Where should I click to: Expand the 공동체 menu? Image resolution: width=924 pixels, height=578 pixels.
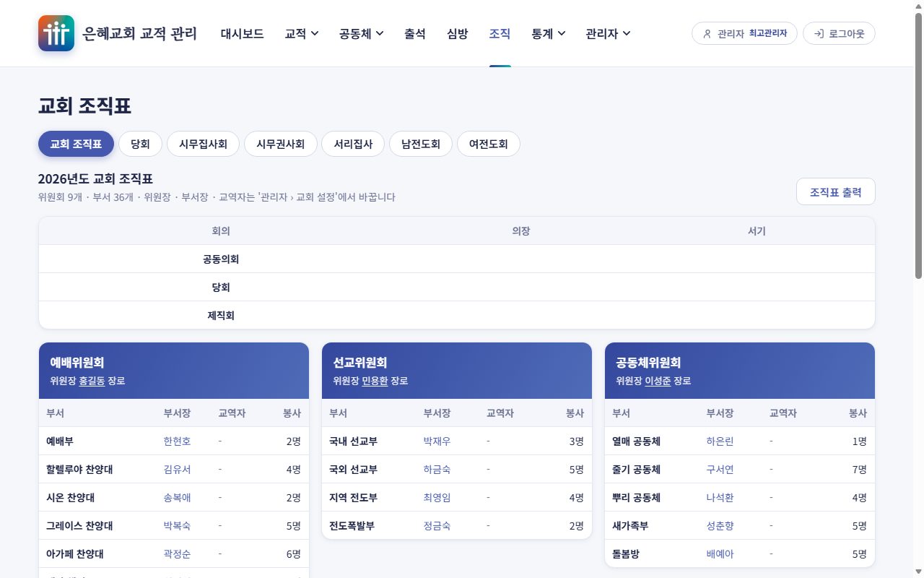[361, 33]
